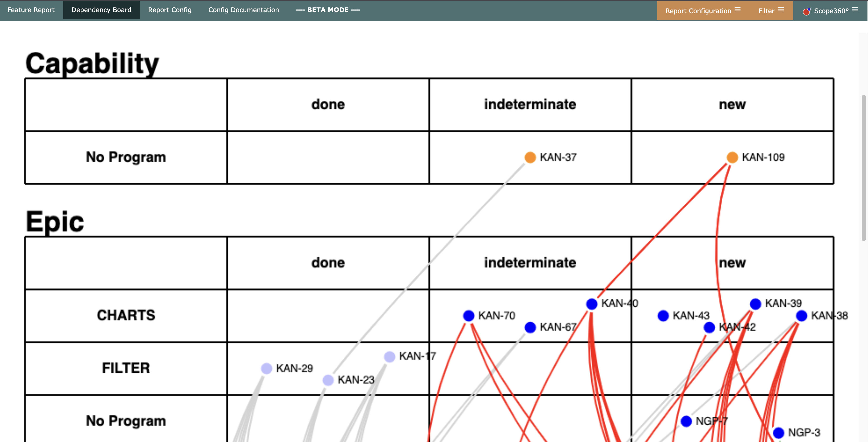Click the BETA MODE label
868x442 pixels.
click(328, 10)
